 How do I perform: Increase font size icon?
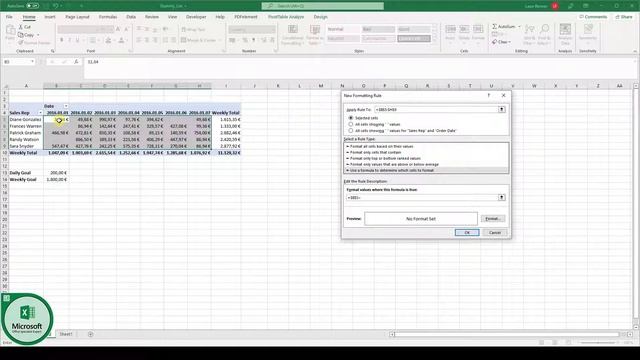click(x=118, y=29)
